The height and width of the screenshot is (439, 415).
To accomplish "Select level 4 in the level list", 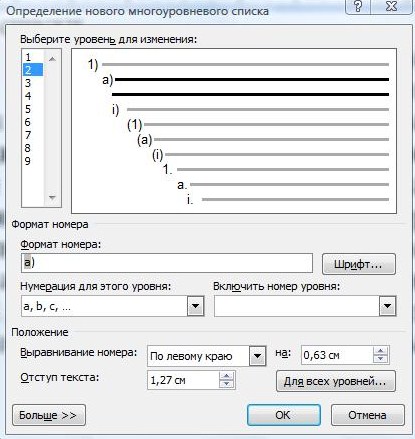I will click(33, 96).
